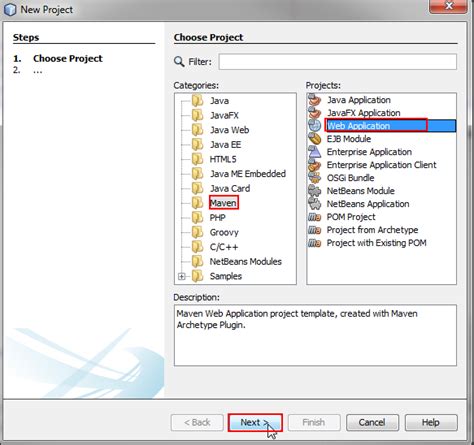Choose Java Application project type
This screenshot has height=445, width=474.
[x=359, y=100]
